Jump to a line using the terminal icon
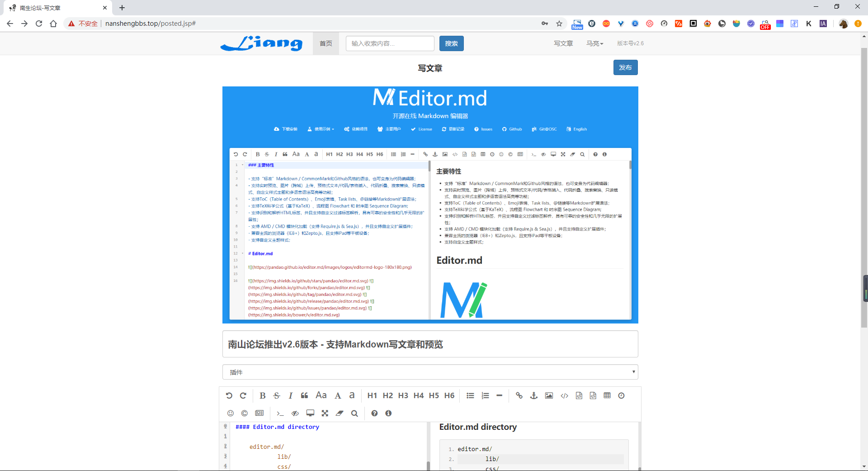 (x=280, y=413)
